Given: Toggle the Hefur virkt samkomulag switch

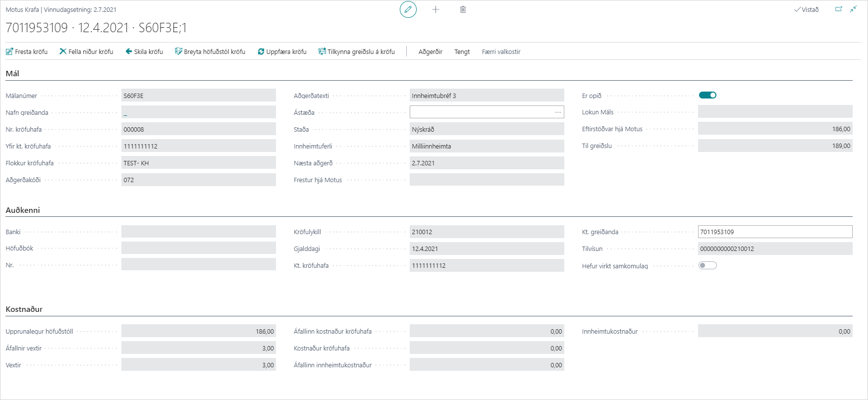Looking at the screenshot, I should click(x=707, y=265).
